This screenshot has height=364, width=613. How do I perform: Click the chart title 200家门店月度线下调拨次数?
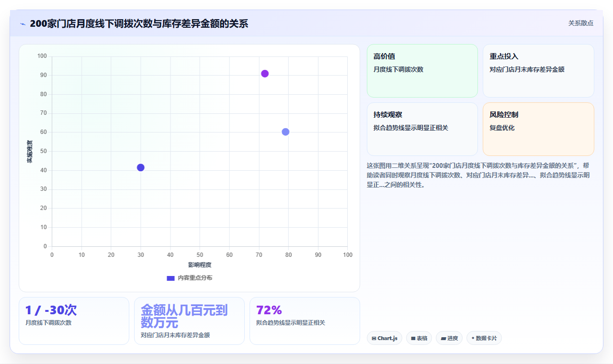[139, 23]
